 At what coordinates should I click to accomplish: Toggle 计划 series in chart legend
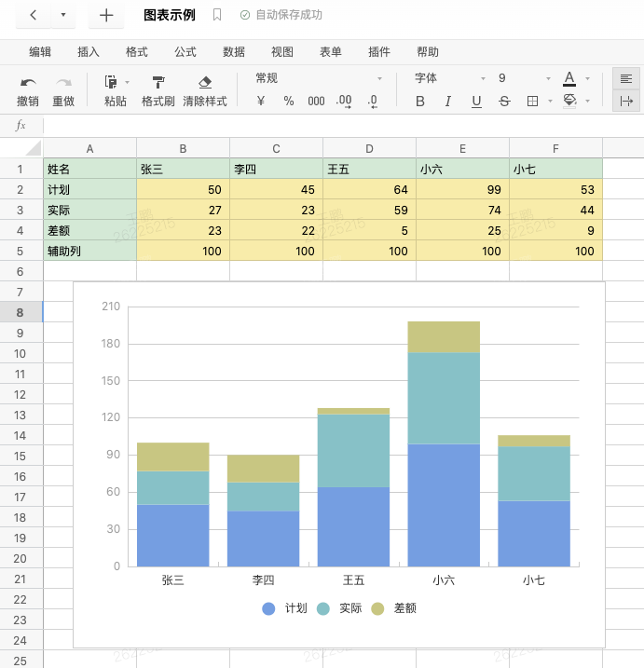pyautogui.click(x=284, y=608)
